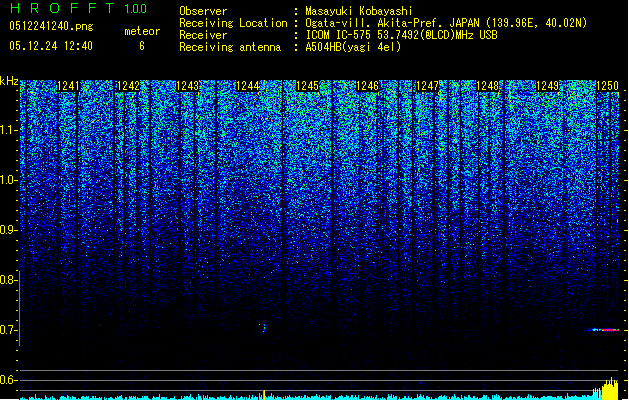This screenshot has width=629, height=400.
Task: Click the 1242 time marker
Action: pyautogui.click(x=128, y=86)
